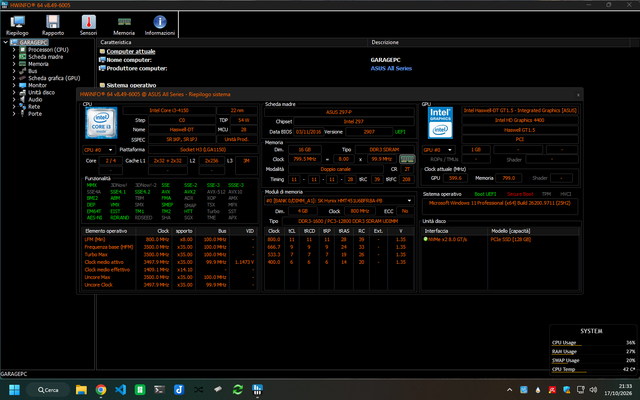Click the Socket H3 (LGA1150) platform field
640x400 pixels.
pyautogui.click(x=203, y=150)
